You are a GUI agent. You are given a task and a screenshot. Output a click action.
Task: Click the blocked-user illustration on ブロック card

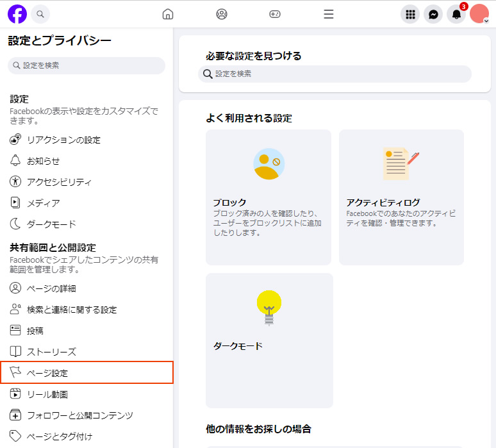269,164
